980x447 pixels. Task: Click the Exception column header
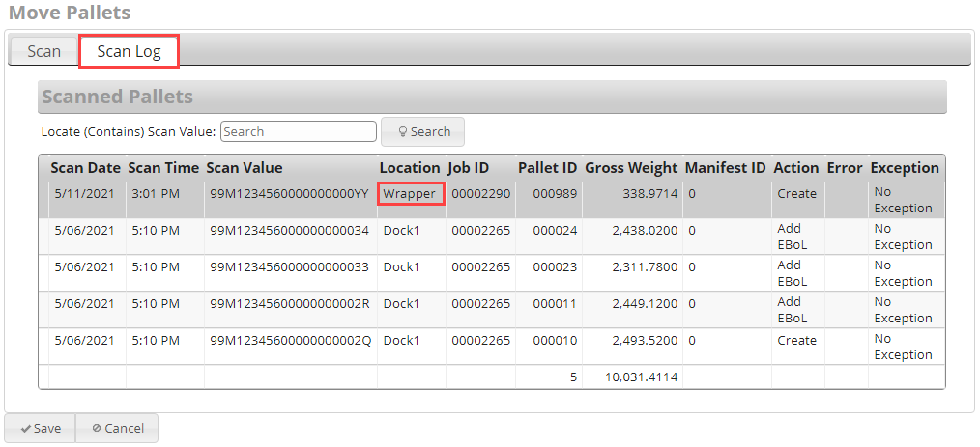[905, 168]
